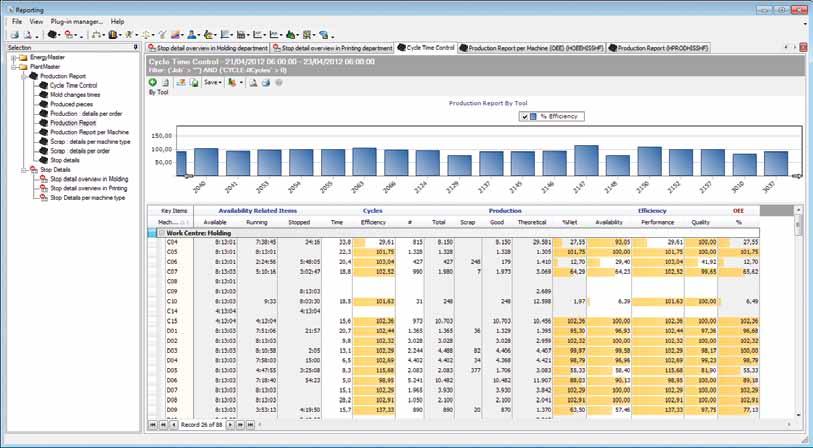813x448 pixels.
Task: Click the green plus add icon in the report toolbar
Action: (x=153, y=82)
